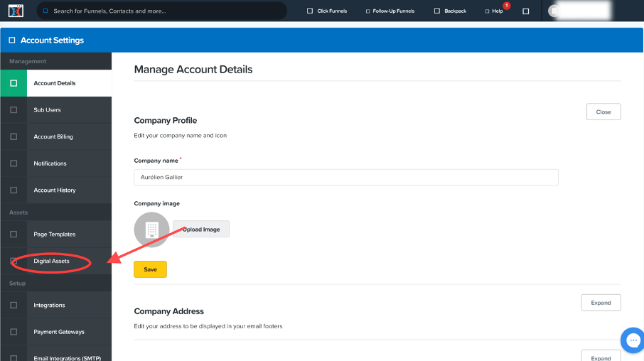The height and width of the screenshot is (361, 644).
Task: Click the user avatar icon
Action: 554,11
